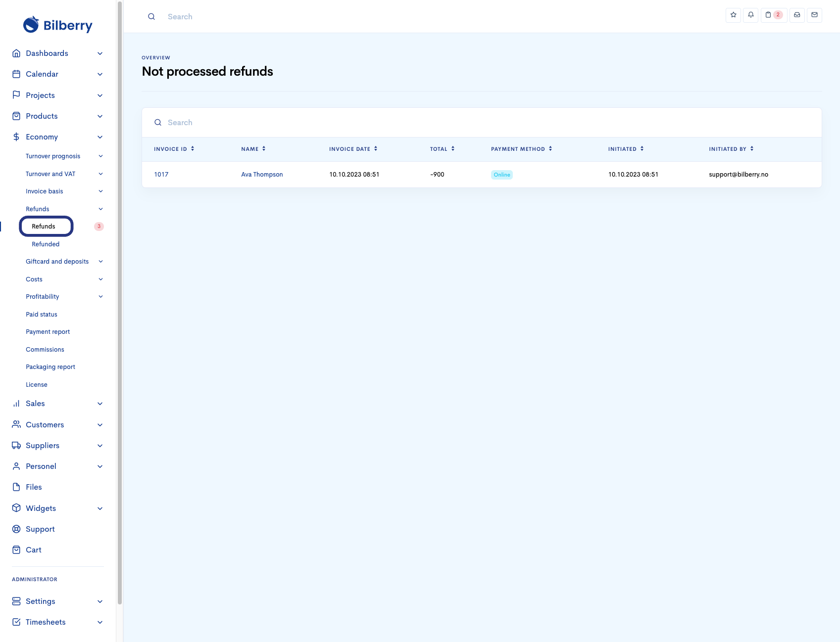Collapse the Economy menu section
840x642 pixels.
pyautogui.click(x=100, y=137)
